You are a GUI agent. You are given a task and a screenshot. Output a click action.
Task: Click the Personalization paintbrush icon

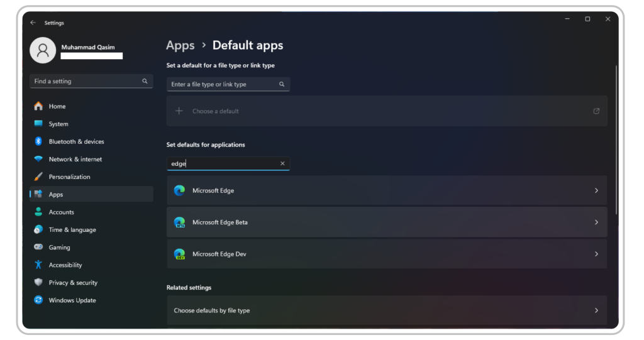pos(38,177)
